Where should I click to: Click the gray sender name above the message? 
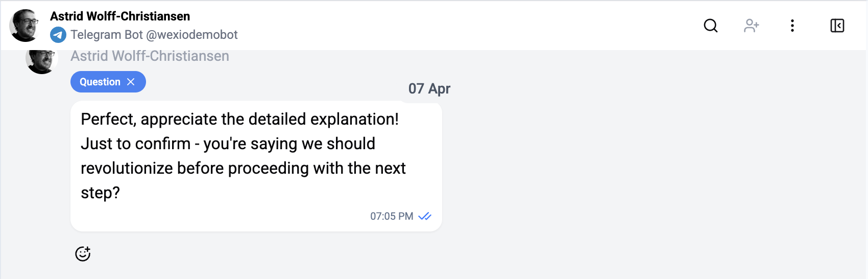[150, 56]
